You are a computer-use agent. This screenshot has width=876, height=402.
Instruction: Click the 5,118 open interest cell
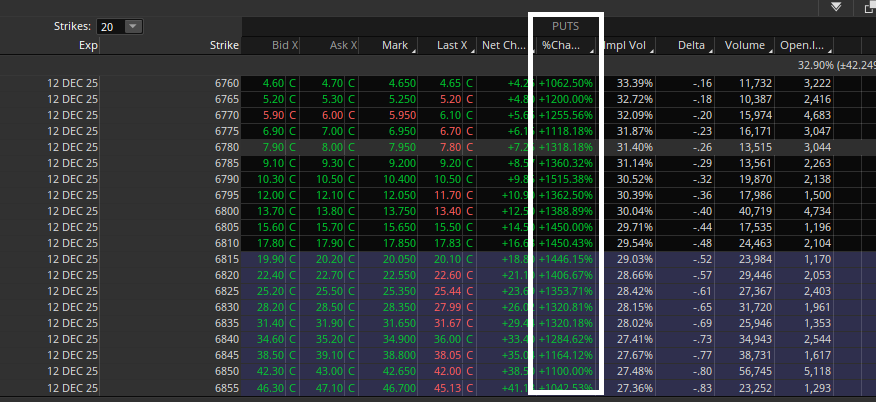(x=816, y=371)
